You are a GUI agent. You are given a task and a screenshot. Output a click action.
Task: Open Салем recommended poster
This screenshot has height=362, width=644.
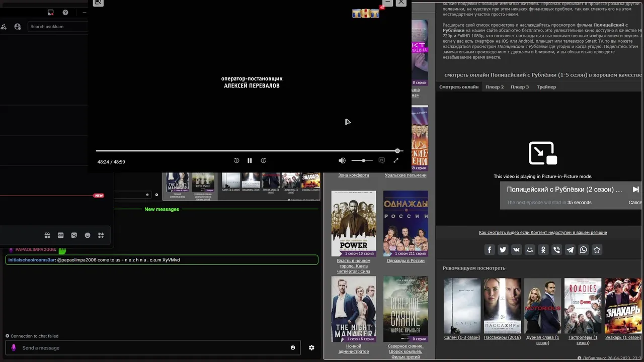pos(462,306)
